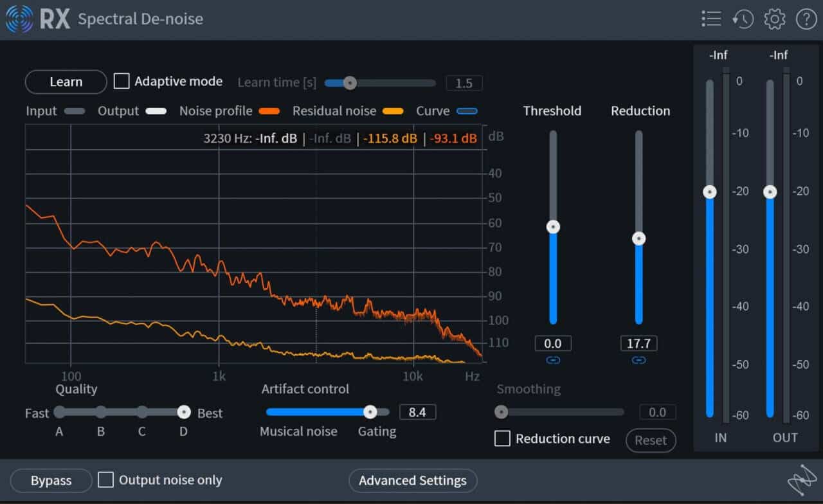Click the -115.8 dB readout value
This screenshot has height=504, width=823.
click(390, 138)
